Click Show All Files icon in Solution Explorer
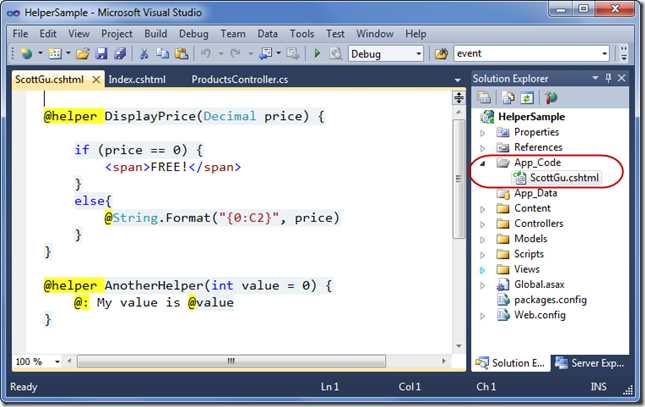Image resolution: width=645 pixels, height=407 pixels. point(508,98)
